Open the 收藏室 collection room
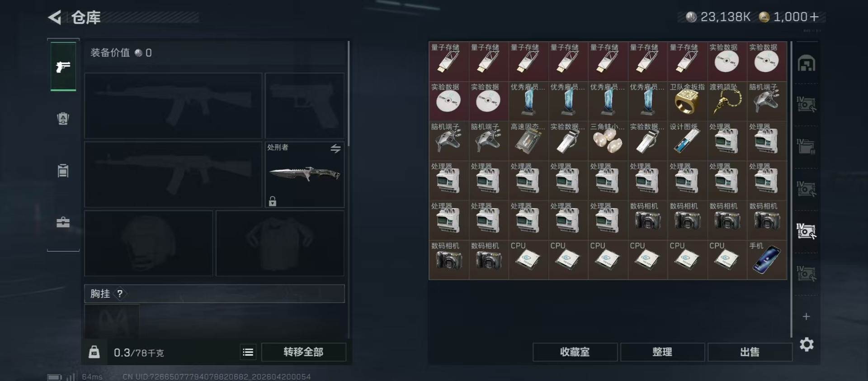Viewport: 868px width, 381px height. 575,352
